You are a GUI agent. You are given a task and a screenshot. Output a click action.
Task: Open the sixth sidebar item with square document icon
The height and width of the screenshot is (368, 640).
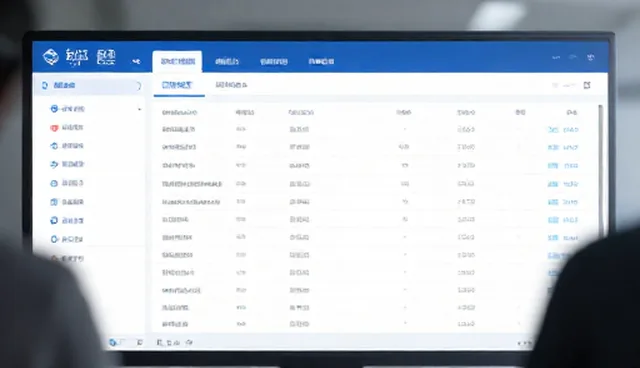click(x=67, y=202)
